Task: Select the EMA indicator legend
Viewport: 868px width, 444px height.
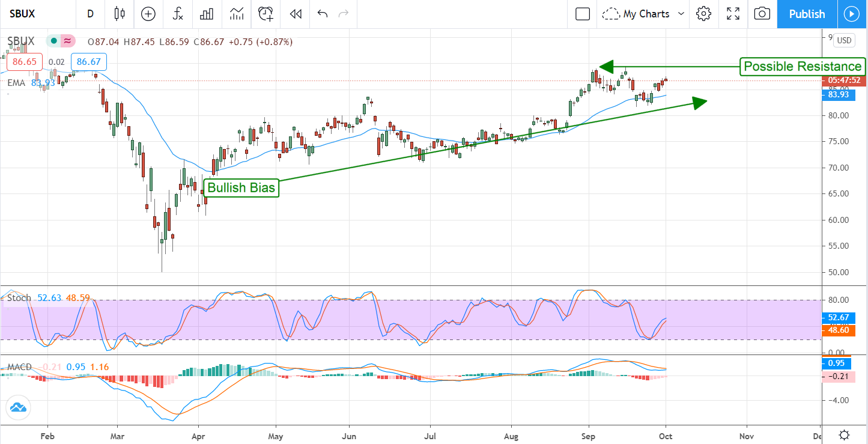Action: [x=16, y=83]
